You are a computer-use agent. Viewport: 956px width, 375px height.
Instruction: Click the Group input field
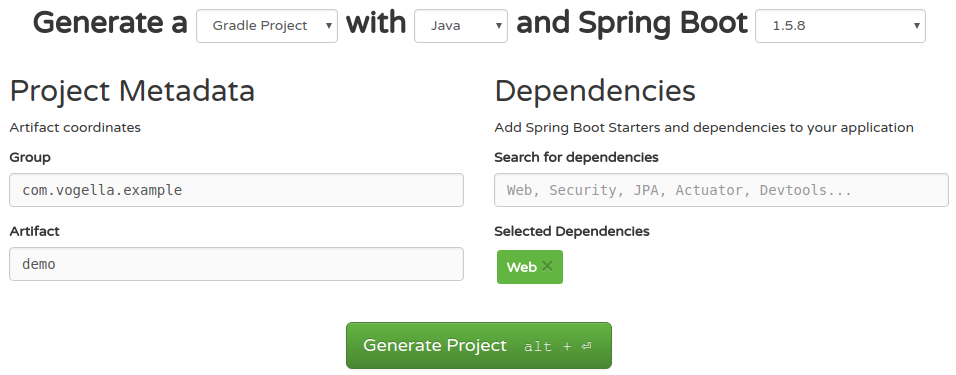coord(237,190)
